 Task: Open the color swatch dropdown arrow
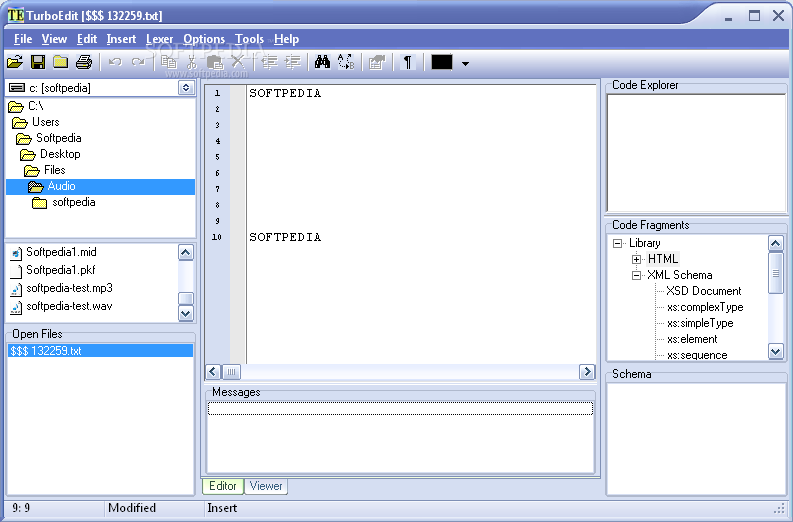click(x=465, y=64)
